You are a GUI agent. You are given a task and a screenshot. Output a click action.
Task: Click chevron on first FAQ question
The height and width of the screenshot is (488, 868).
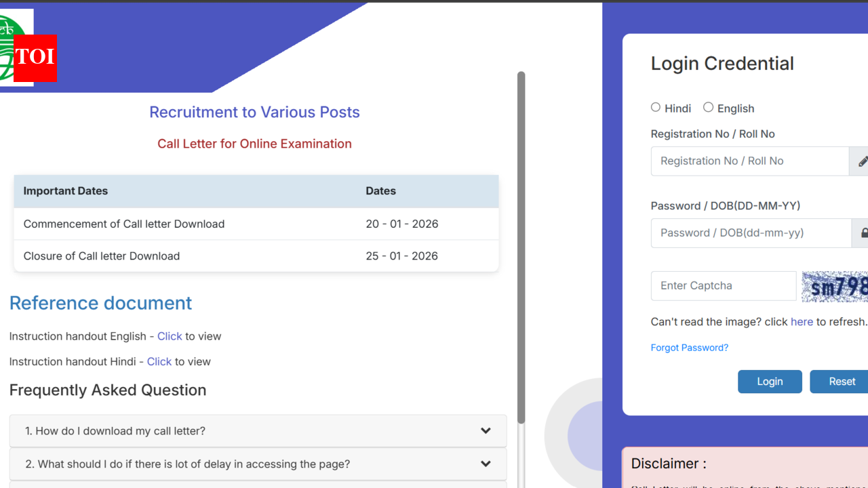486,431
